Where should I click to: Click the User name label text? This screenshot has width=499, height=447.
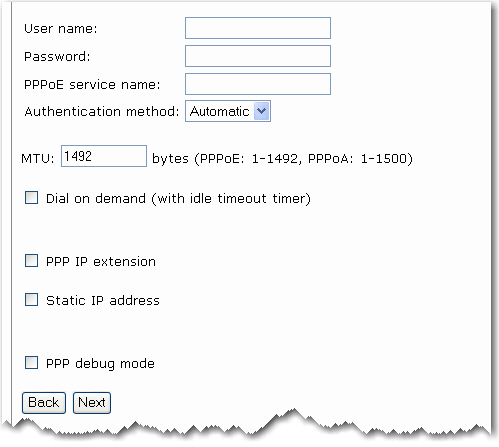61,29
